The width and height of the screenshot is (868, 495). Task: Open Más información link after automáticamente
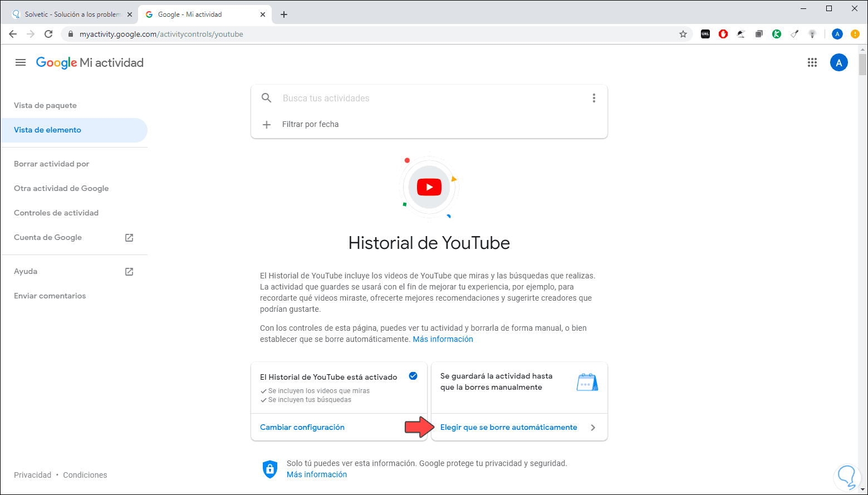(x=443, y=339)
